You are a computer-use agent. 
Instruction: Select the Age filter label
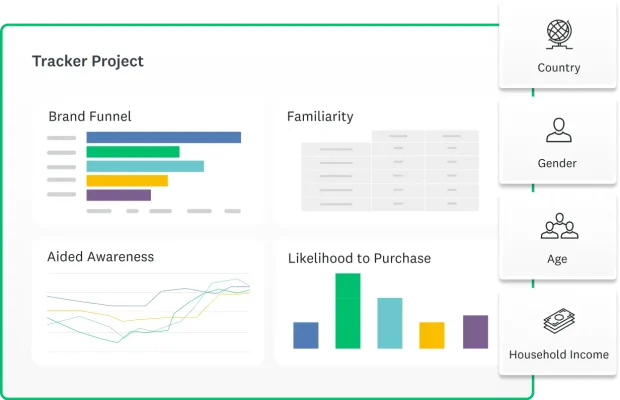[557, 259]
